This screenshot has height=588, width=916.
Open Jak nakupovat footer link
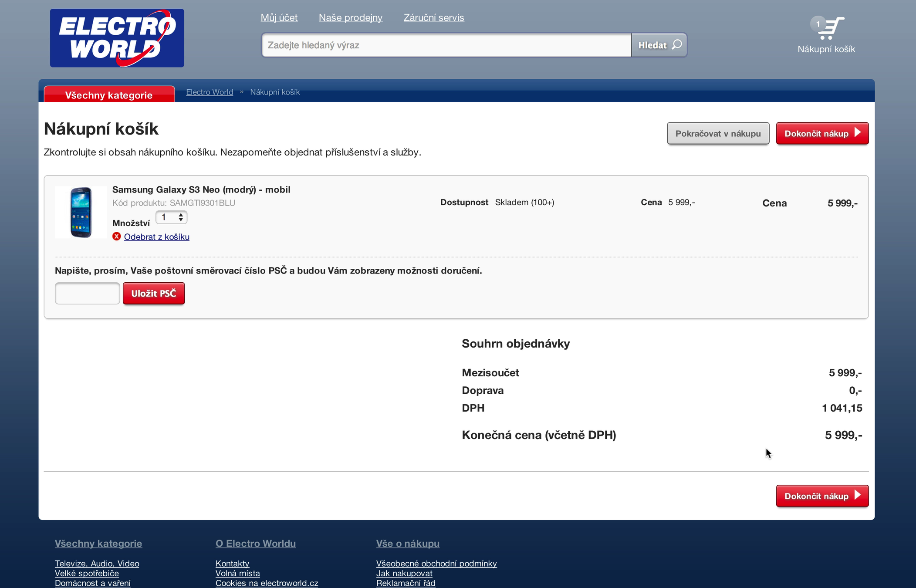click(x=404, y=574)
